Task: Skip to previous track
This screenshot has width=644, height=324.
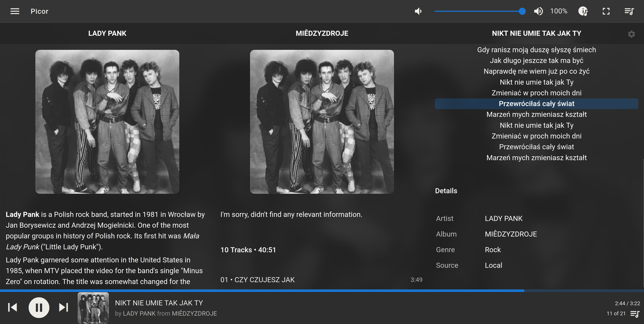Action: (x=13, y=307)
